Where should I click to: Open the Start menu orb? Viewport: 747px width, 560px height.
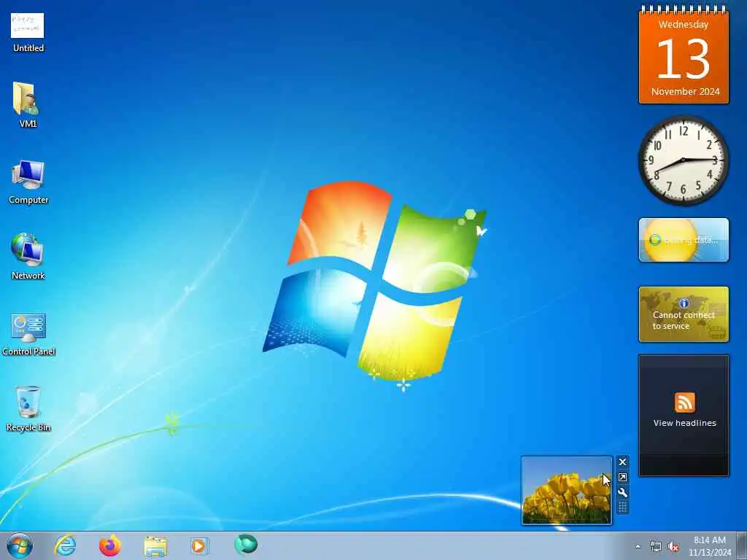20,545
